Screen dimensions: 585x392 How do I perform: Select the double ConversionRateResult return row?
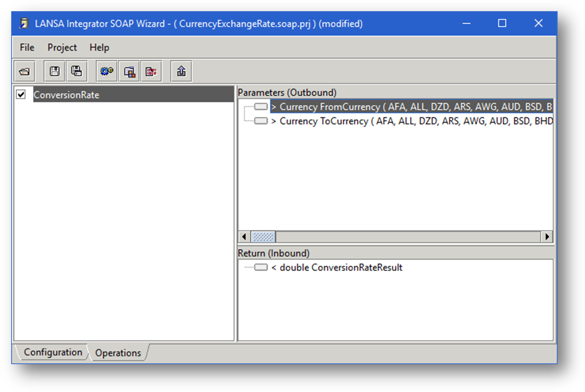337,267
